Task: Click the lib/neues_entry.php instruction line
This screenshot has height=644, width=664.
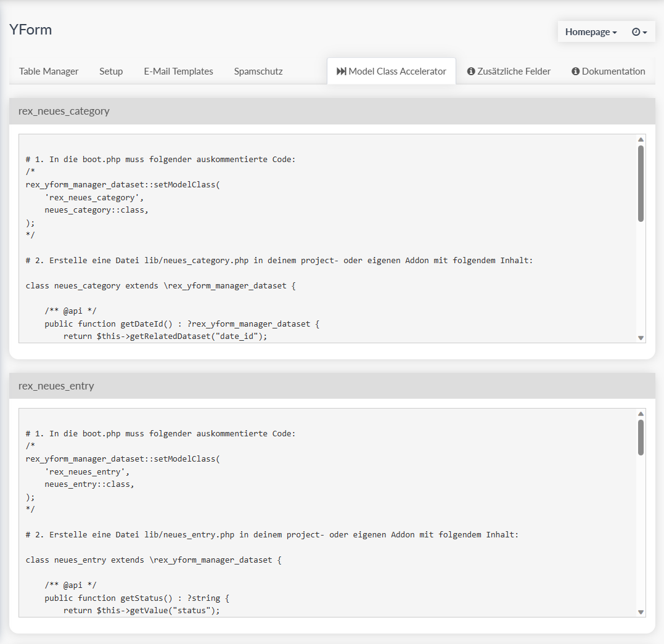Action: pos(272,535)
